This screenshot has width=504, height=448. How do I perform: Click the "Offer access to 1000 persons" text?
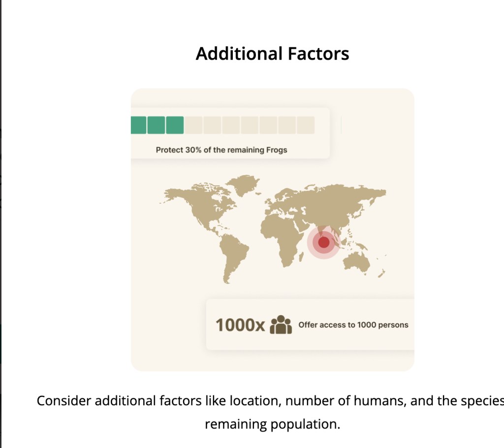(x=353, y=325)
